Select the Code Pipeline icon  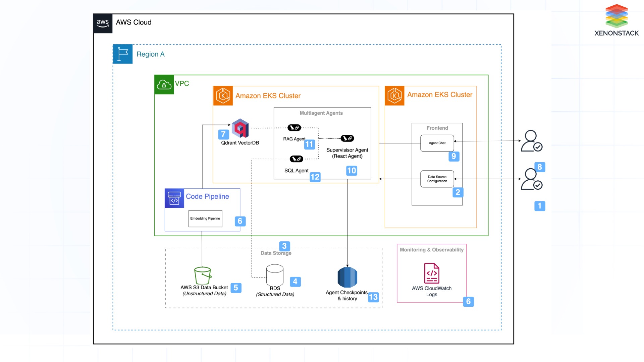pos(174,198)
